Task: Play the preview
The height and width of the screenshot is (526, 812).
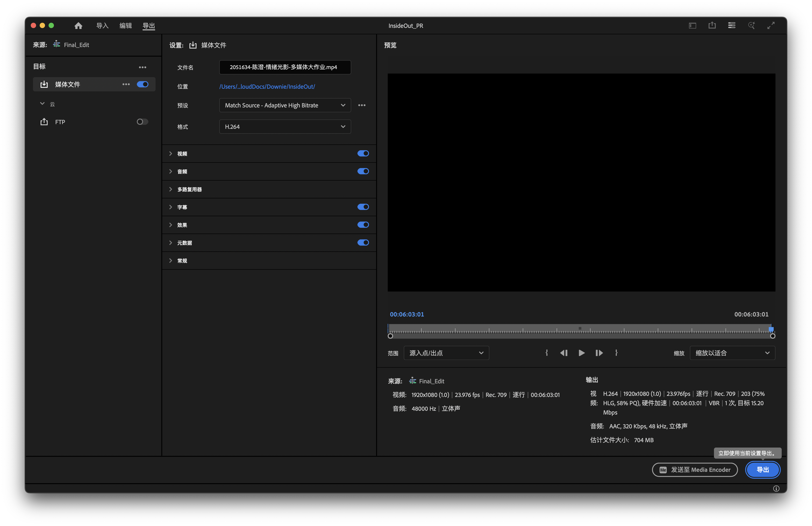Action: 582,353
